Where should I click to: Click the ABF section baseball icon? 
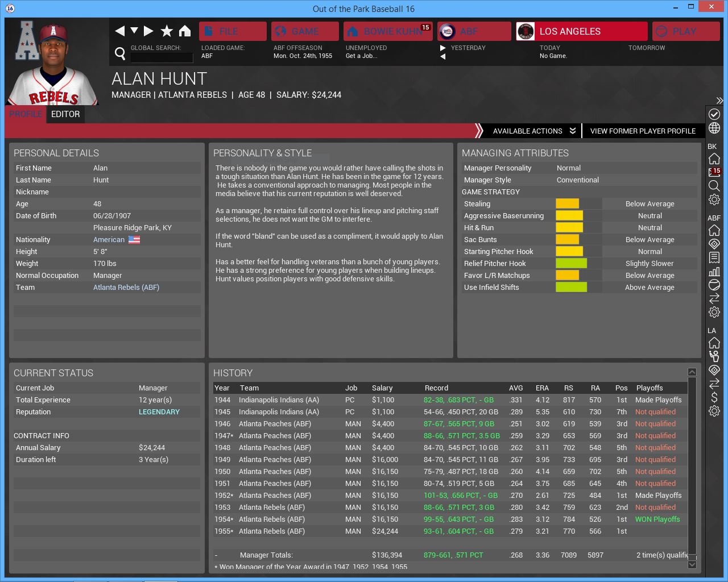click(714, 285)
